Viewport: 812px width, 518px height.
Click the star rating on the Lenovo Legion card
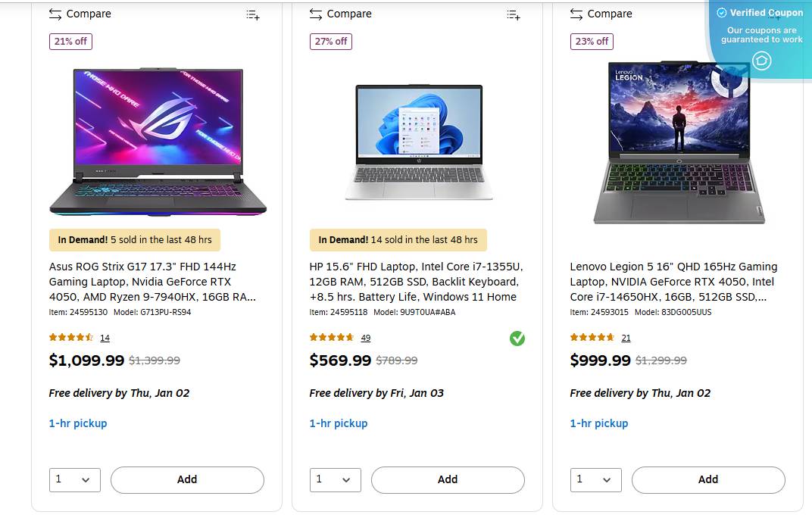593,338
